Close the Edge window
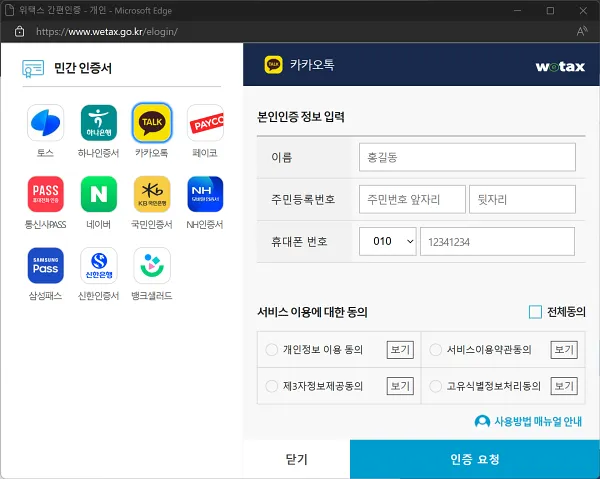 [x=583, y=10]
